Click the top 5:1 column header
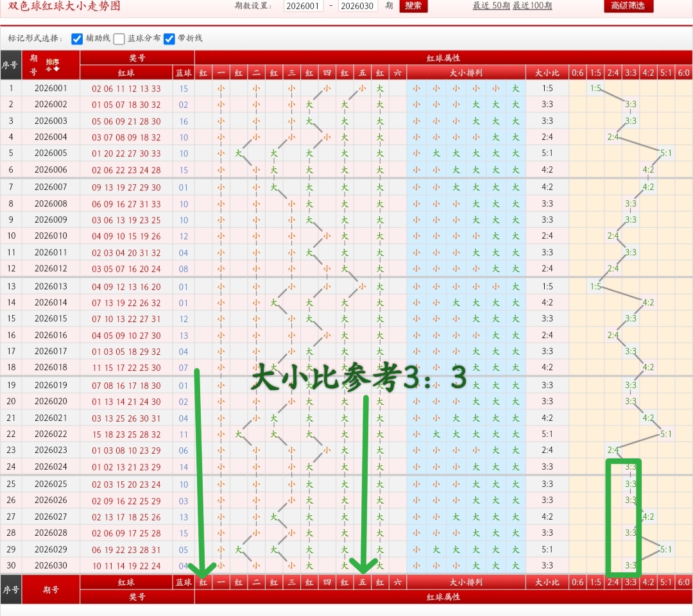Viewport: 693px width, 616px height. tap(666, 73)
